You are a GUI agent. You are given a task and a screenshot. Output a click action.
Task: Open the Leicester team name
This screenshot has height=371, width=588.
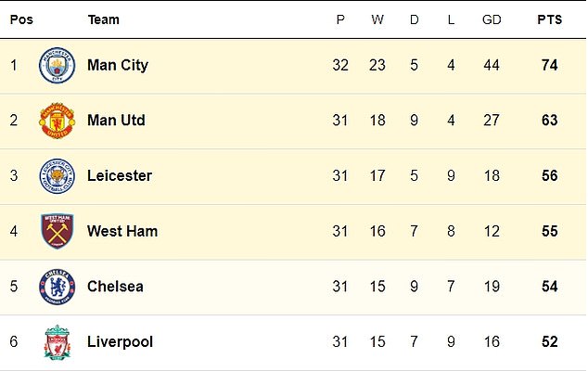(120, 176)
